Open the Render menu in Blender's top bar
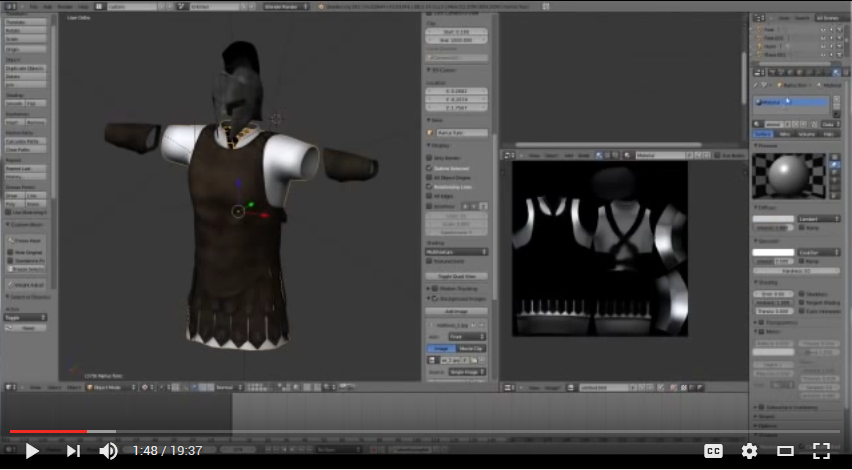Viewport: 852px width, 470px height. (x=65, y=7)
